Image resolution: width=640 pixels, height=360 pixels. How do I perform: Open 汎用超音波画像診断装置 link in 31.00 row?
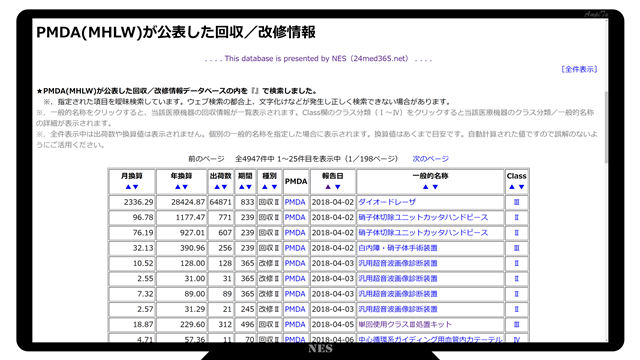point(398,279)
